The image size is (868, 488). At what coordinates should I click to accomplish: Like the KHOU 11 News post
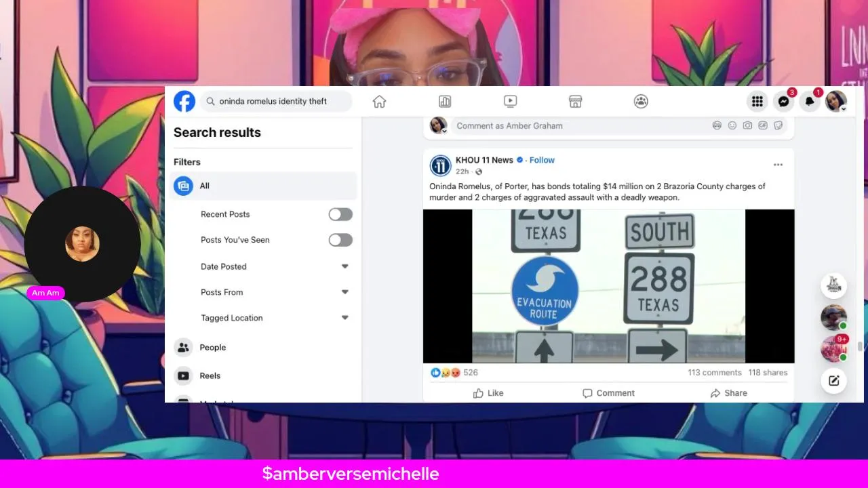pos(488,393)
